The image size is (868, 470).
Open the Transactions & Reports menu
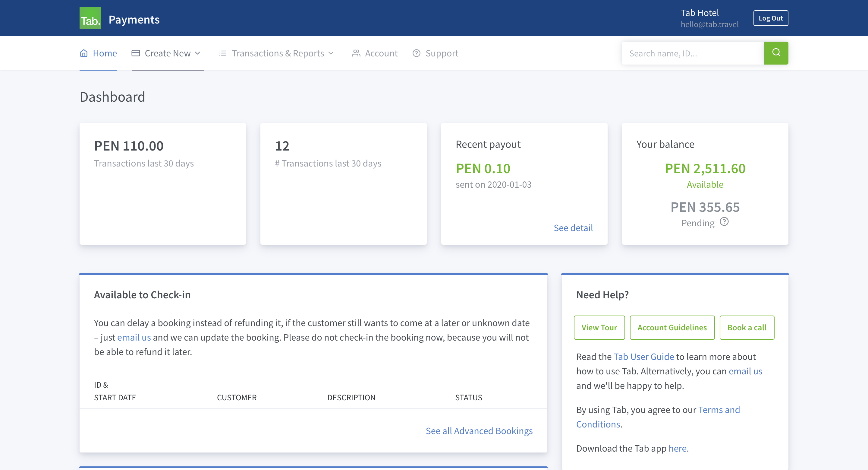pos(277,53)
